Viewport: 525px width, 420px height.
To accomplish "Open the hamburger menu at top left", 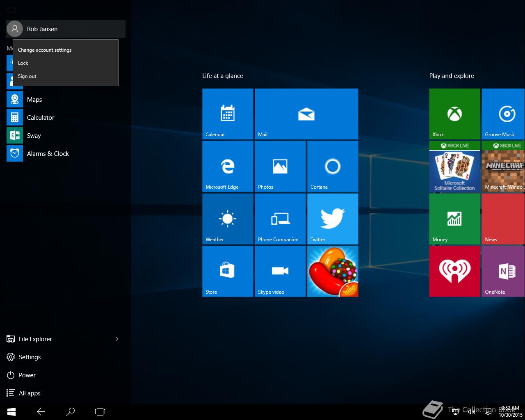I will click(x=11, y=10).
